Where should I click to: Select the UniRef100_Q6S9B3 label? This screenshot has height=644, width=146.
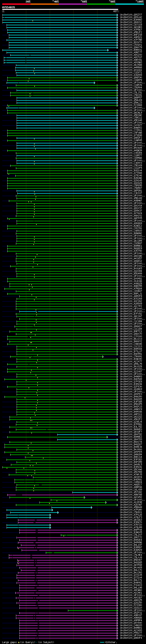tap(131, 27)
